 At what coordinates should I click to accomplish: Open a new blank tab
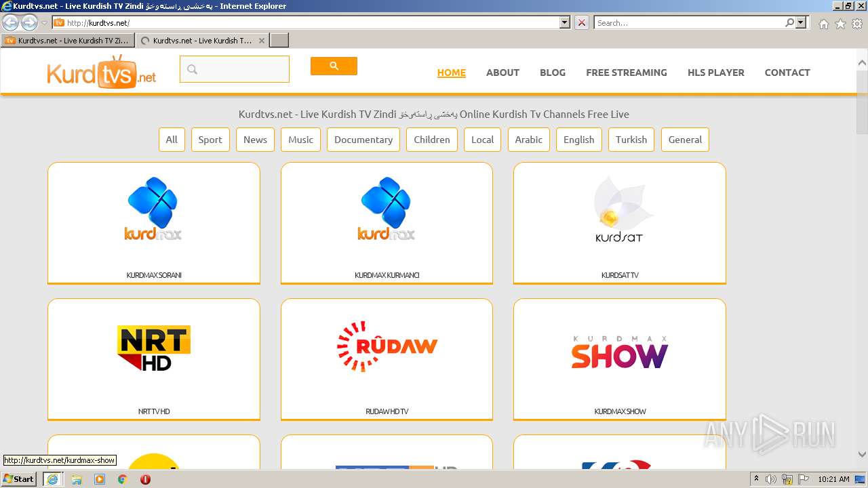pyautogui.click(x=279, y=40)
